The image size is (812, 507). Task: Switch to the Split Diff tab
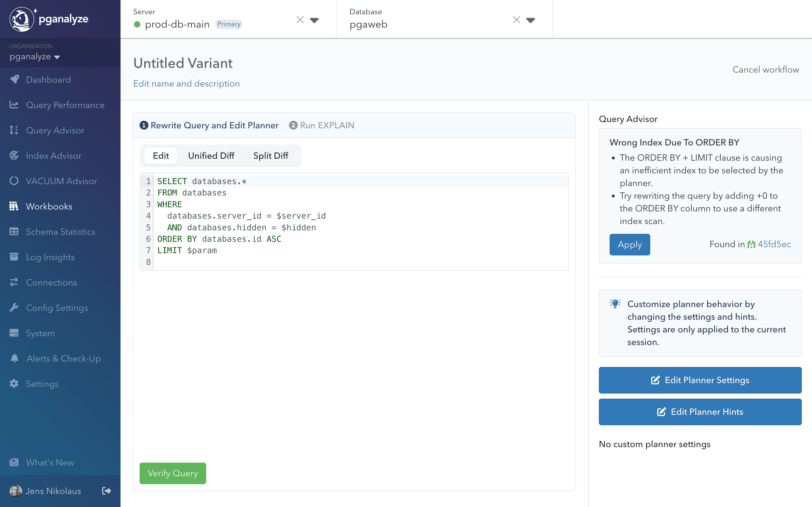pos(271,156)
